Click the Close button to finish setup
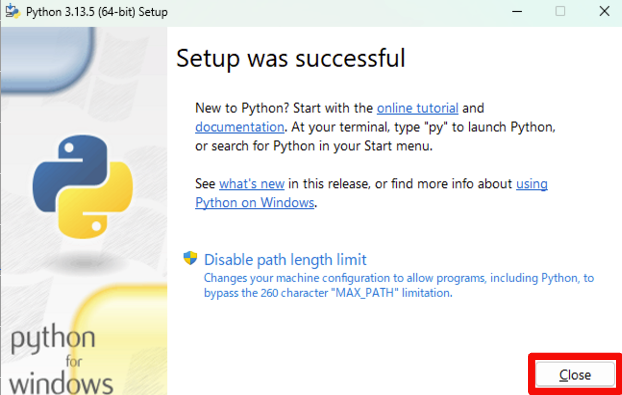Screen dimensions: 622x395 pos(575,375)
